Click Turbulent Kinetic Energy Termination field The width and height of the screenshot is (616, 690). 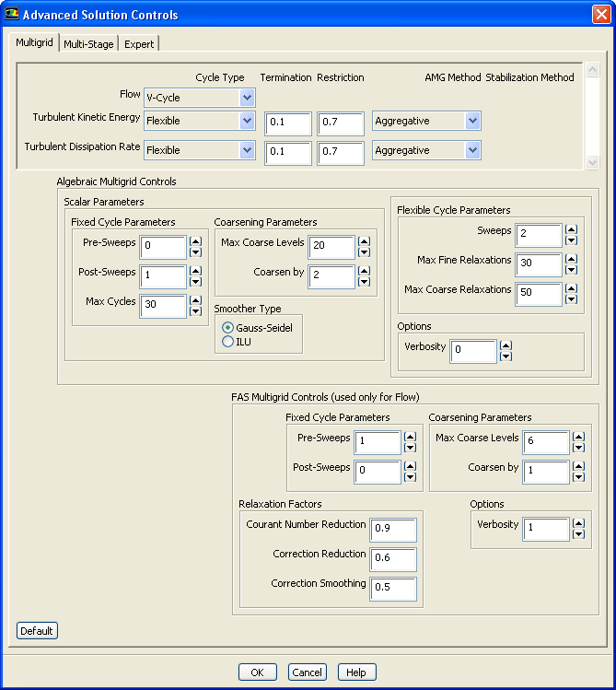click(288, 123)
